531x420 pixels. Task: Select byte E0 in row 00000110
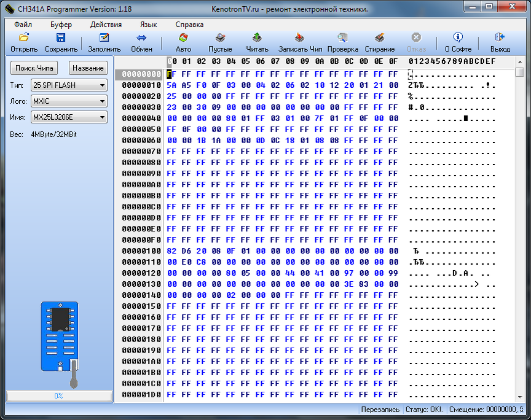coord(186,262)
